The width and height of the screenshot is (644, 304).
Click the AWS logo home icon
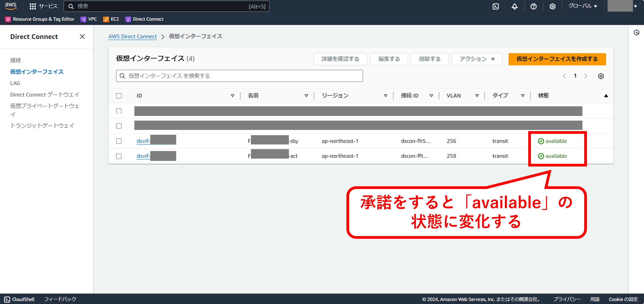tap(10, 6)
